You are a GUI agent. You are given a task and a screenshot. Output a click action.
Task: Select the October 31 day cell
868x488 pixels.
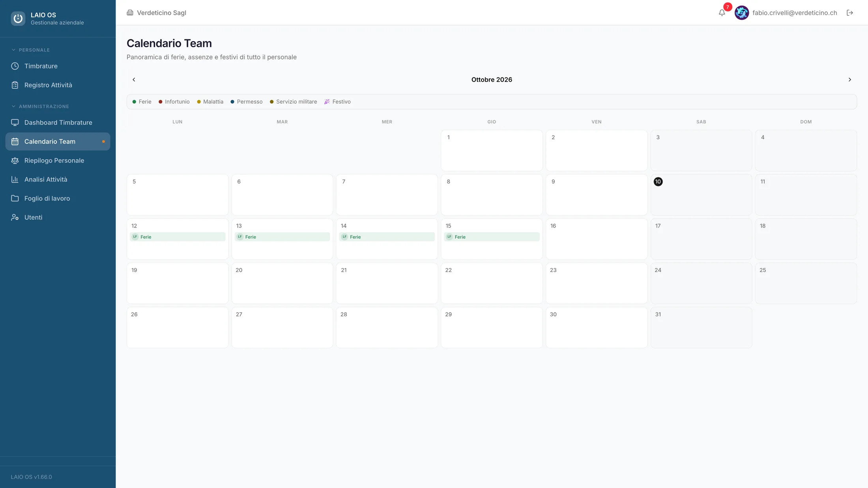point(701,328)
